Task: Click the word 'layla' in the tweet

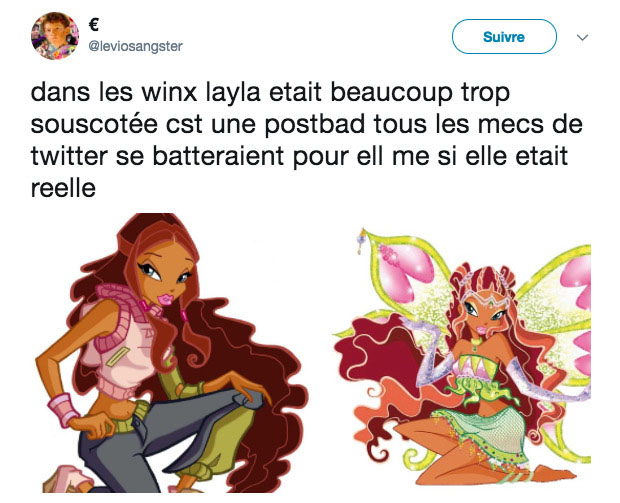Action: [233, 94]
